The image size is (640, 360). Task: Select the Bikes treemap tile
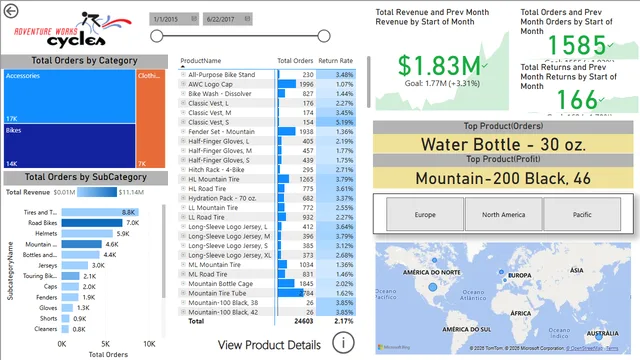click(x=69, y=146)
